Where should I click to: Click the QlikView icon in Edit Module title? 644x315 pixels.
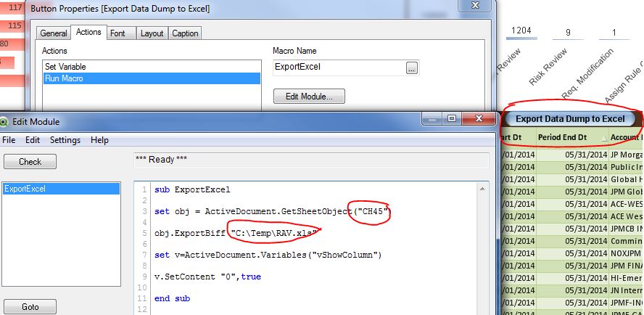[x=4, y=122]
